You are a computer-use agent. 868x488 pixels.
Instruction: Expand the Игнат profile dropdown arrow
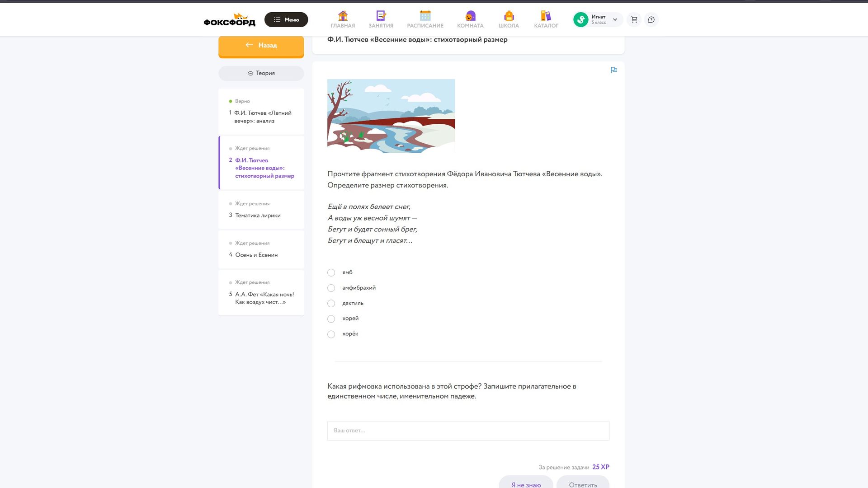[615, 19]
